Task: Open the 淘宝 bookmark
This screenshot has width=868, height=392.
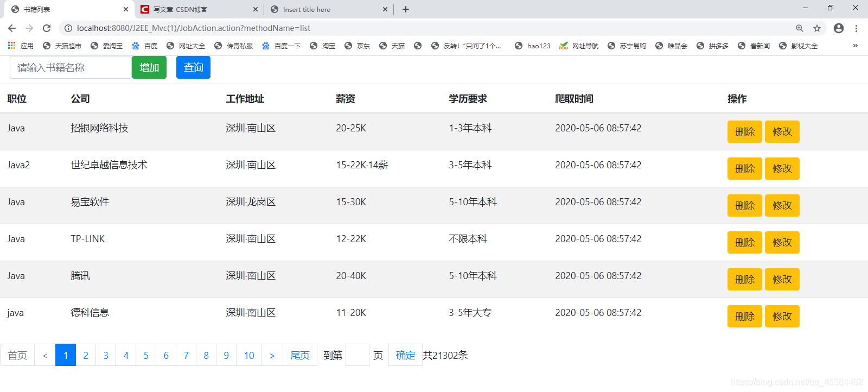Action: click(x=322, y=46)
